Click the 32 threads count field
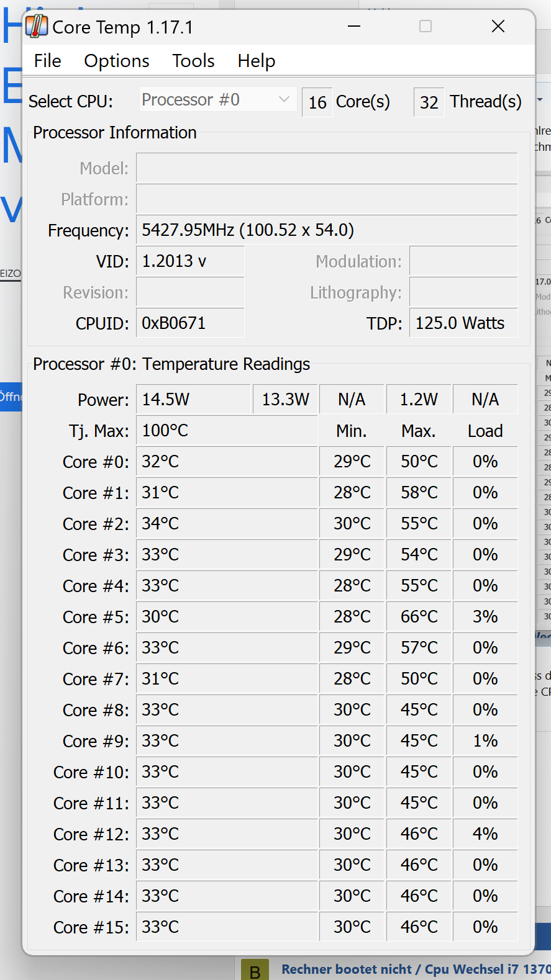551x980 pixels. click(429, 102)
